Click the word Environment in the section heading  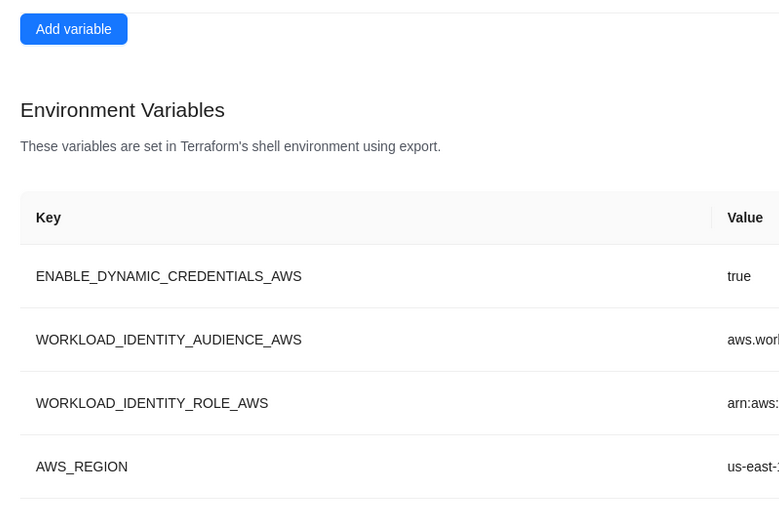[77, 110]
